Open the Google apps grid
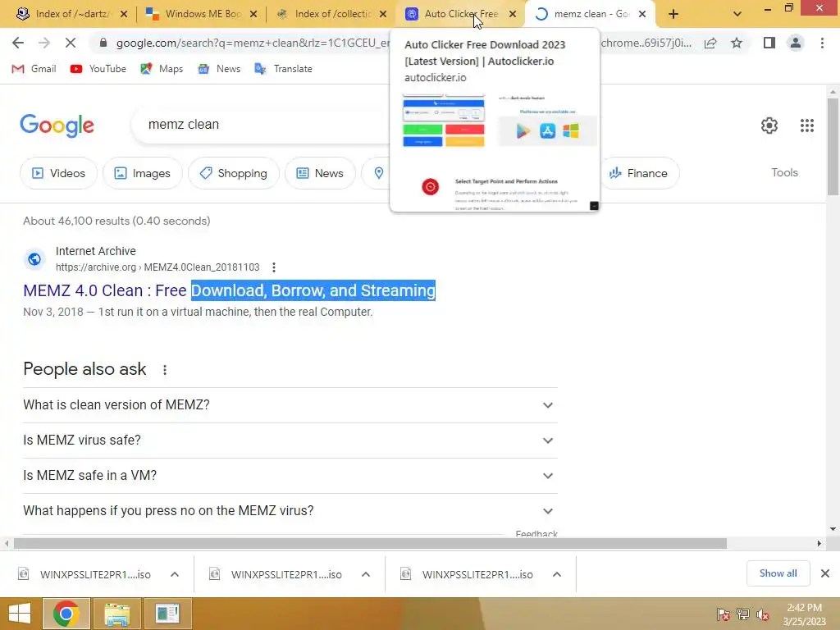Screen dimensions: 840x630 click(x=807, y=126)
